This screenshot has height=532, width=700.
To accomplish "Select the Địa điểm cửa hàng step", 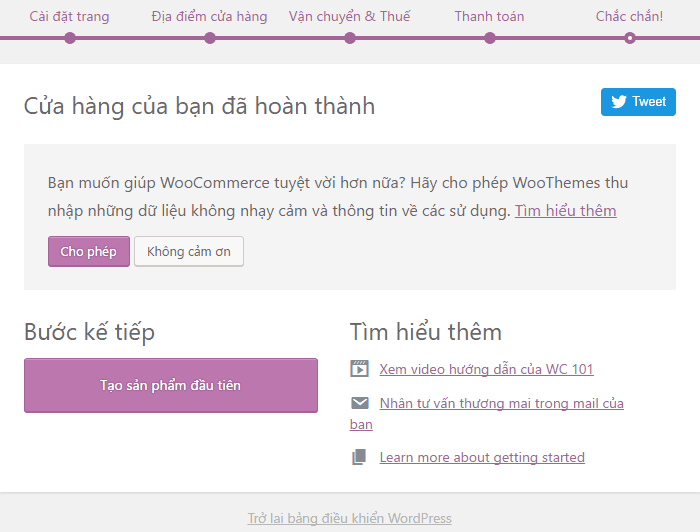I will click(x=209, y=17).
